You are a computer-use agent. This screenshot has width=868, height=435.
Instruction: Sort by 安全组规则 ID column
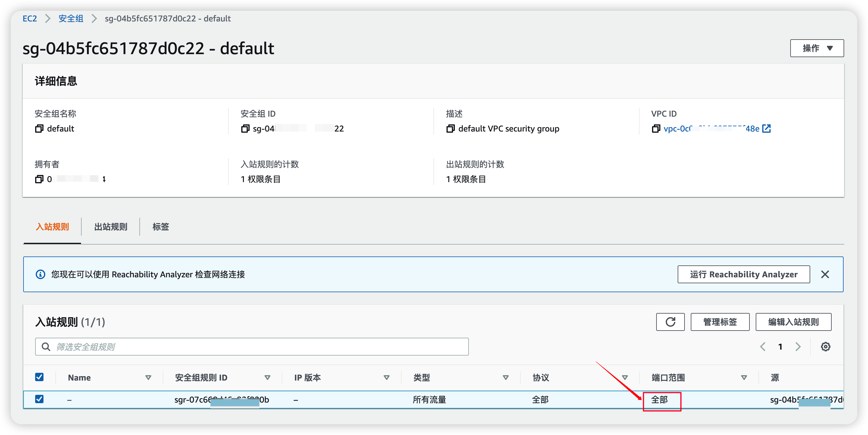tap(267, 377)
